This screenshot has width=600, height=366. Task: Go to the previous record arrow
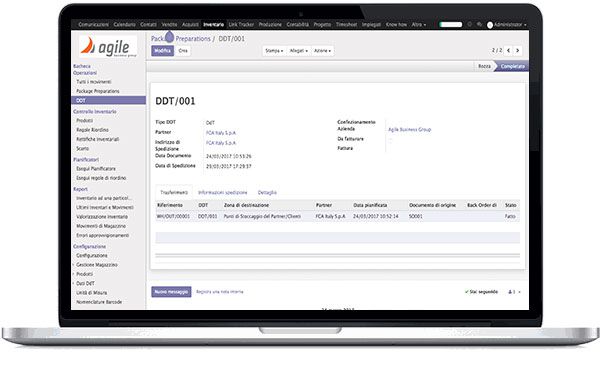[x=509, y=50]
